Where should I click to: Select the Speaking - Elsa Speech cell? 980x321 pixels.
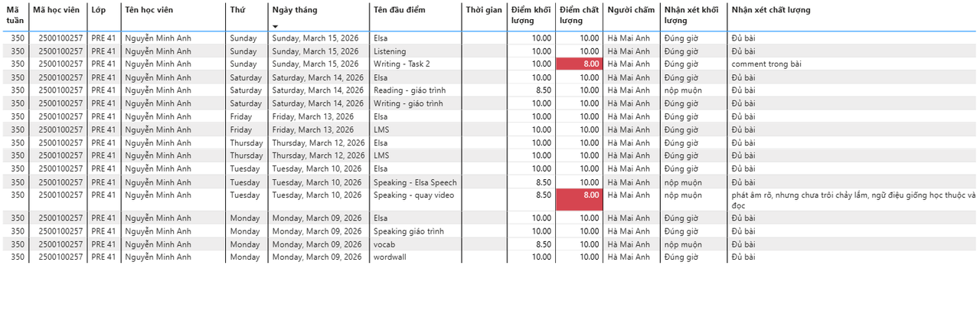pos(415,182)
